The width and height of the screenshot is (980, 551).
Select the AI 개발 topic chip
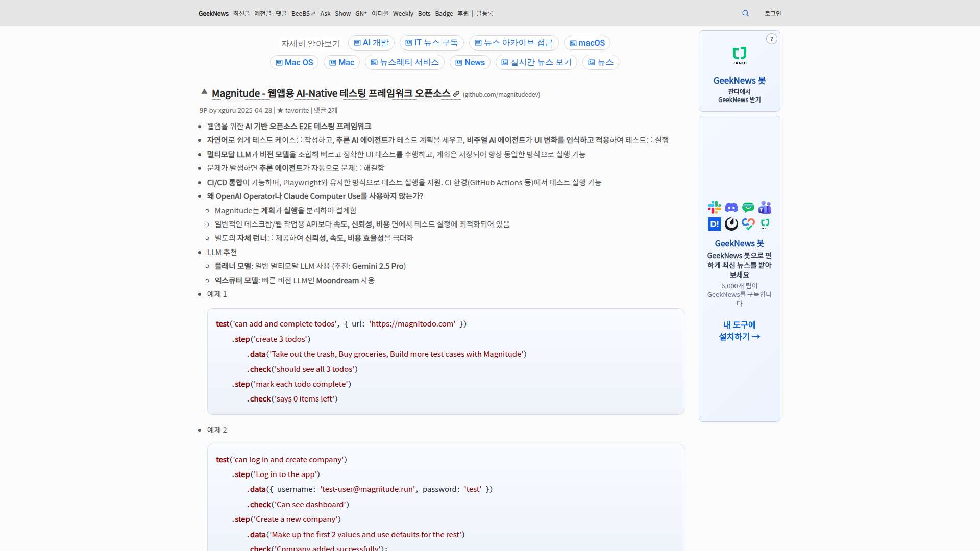[371, 43]
